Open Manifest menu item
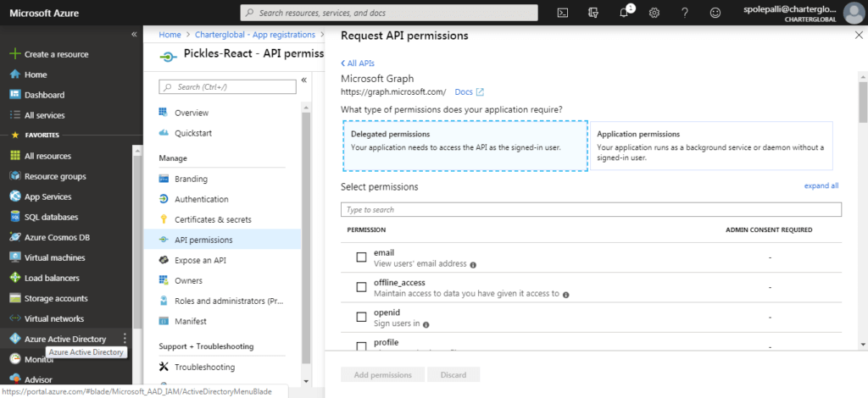Viewport: 868px width, 398px height. point(191,321)
